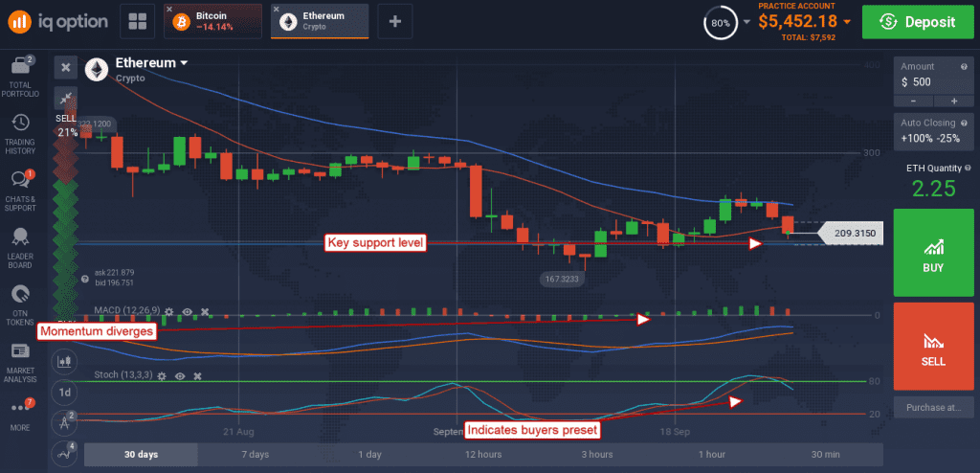Click the ask/bid info icon
Viewport: 980px width, 473px height.
(85, 278)
